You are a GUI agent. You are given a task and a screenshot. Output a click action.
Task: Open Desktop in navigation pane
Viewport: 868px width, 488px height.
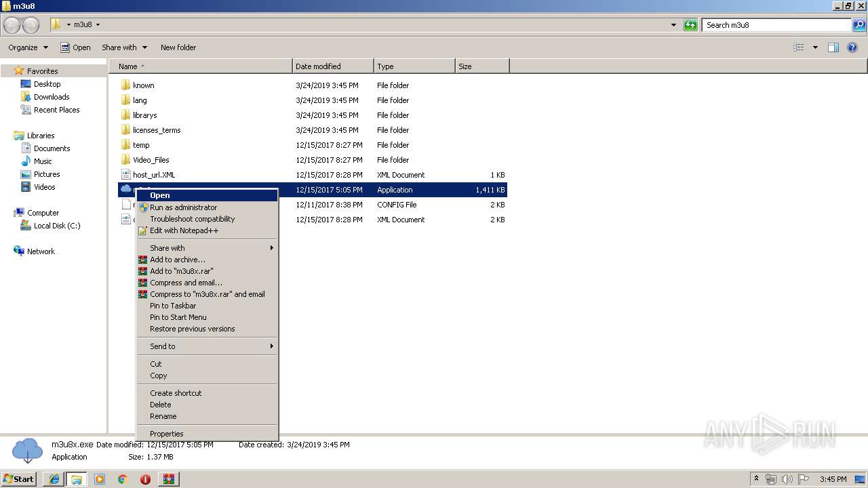[47, 84]
